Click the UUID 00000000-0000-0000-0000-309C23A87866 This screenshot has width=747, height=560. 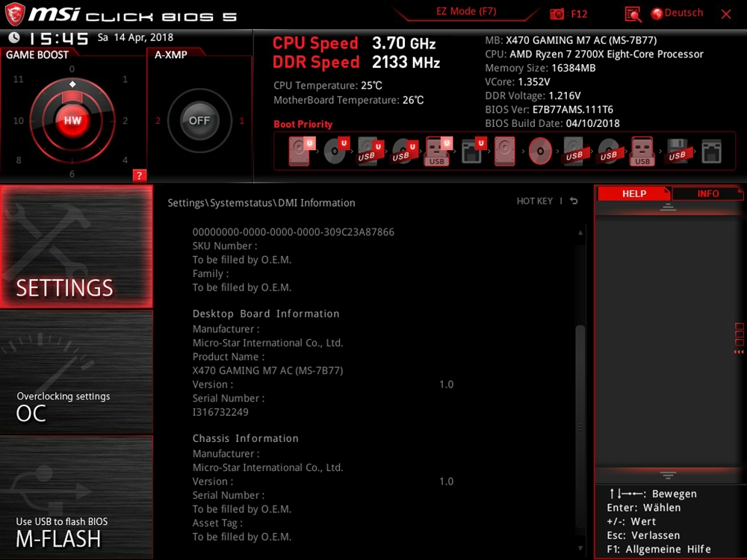pos(293,232)
